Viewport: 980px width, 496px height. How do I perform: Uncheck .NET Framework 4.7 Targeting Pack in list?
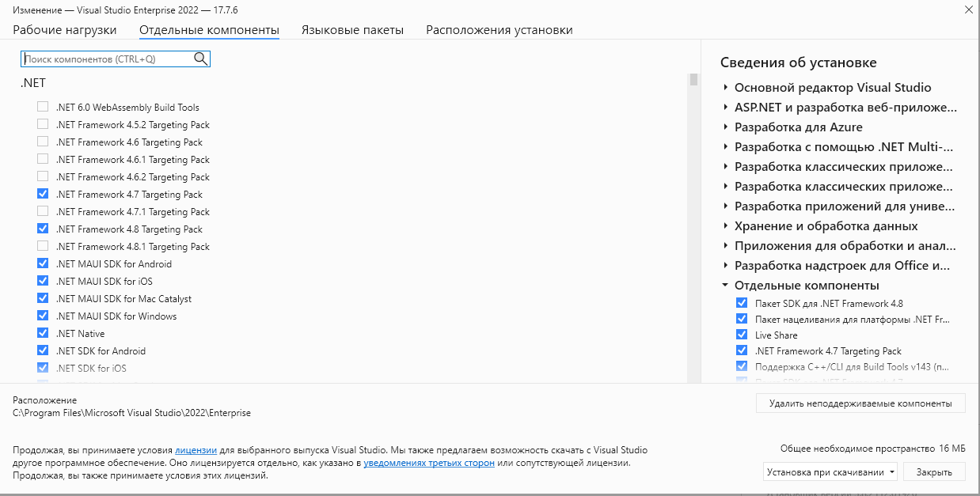(x=43, y=194)
